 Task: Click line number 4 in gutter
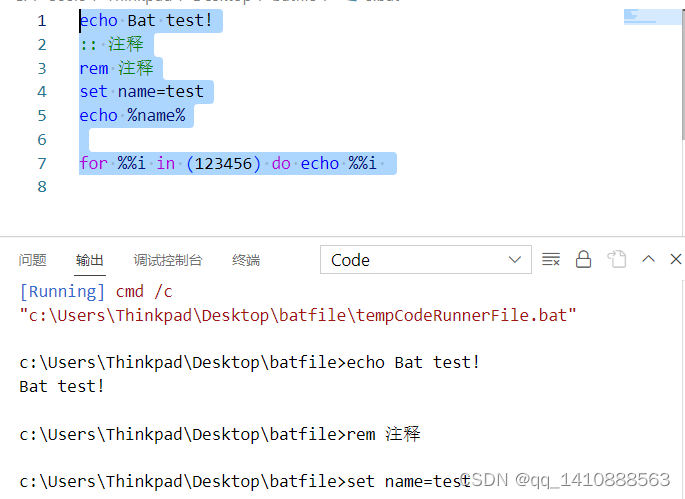(42, 92)
